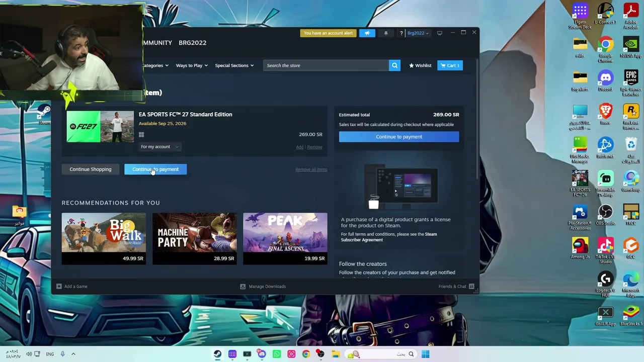Screen dimensions: 644x362
Task: Click Continue Shopping button
Action: click(x=91, y=169)
